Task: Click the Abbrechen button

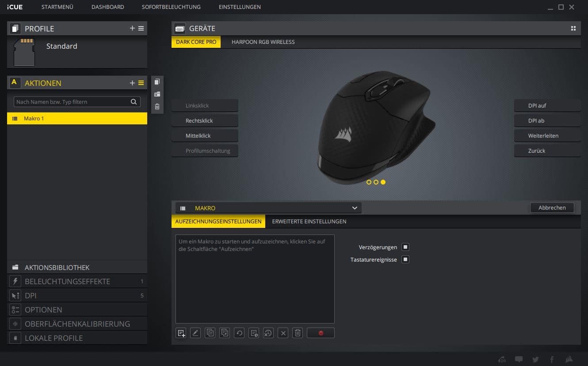Action: (552, 208)
